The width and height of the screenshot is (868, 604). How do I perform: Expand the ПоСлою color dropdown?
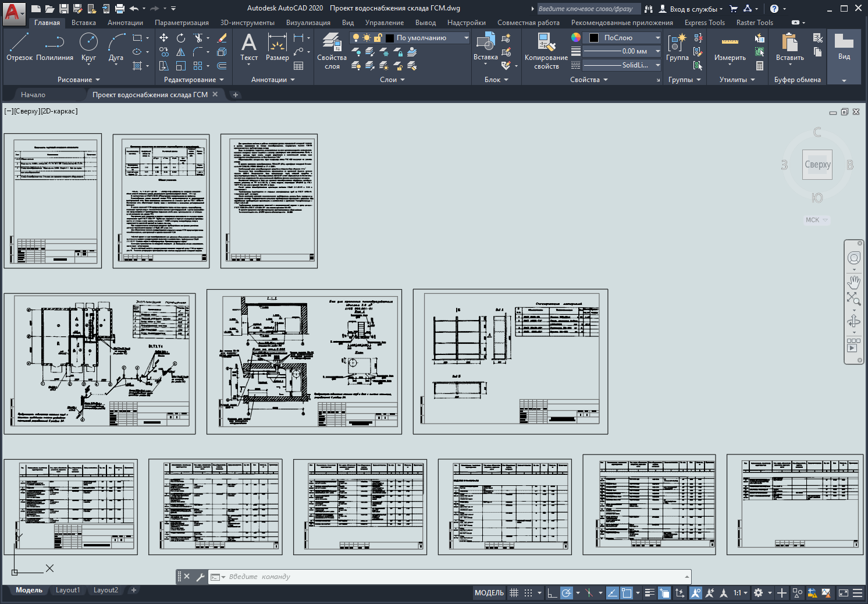coord(657,38)
